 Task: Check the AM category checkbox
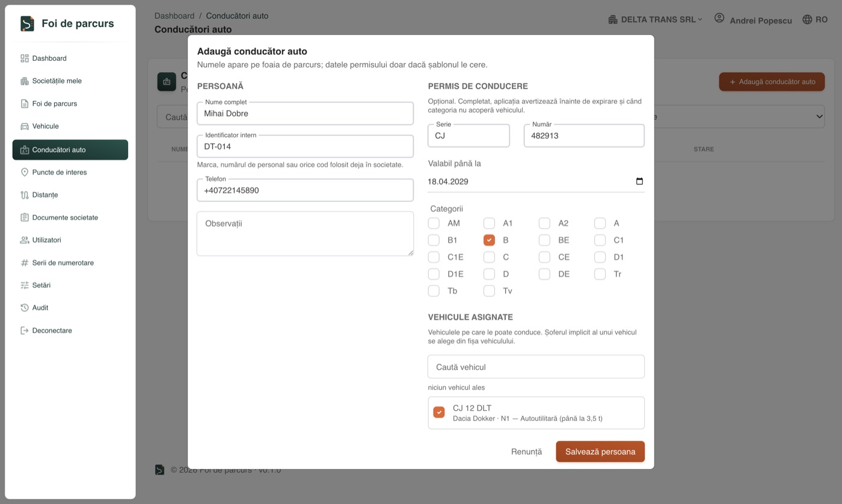tap(434, 223)
